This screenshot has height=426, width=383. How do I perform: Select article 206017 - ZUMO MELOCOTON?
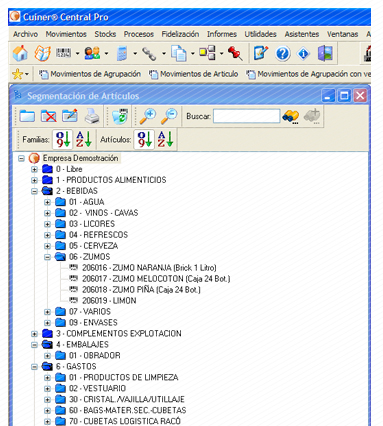click(156, 279)
